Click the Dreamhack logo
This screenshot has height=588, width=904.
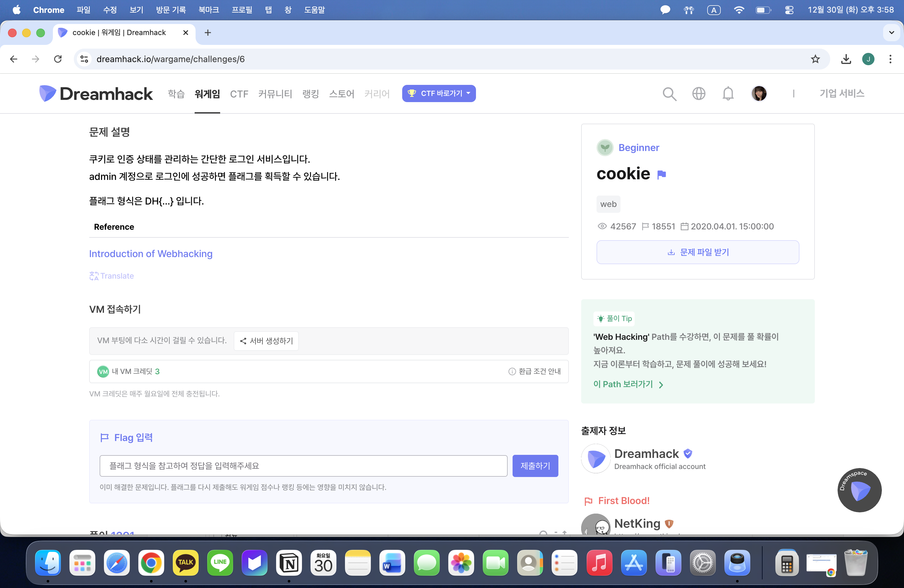point(96,93)
